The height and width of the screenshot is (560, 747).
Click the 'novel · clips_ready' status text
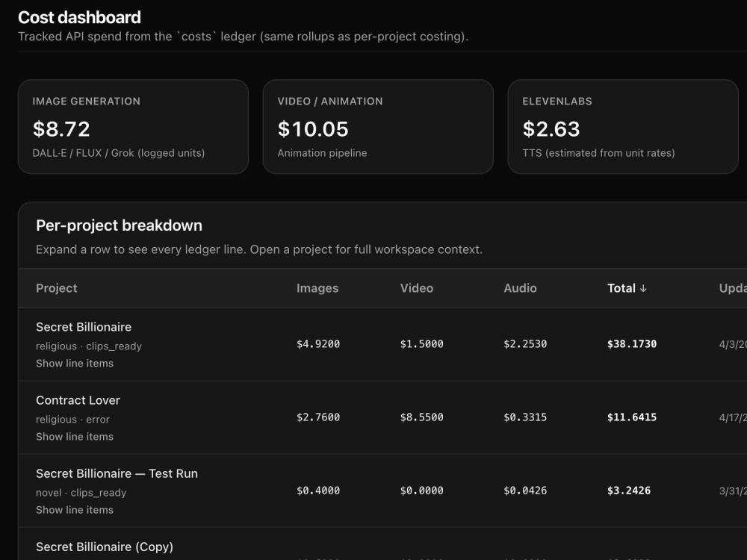(x=81, y=493)
